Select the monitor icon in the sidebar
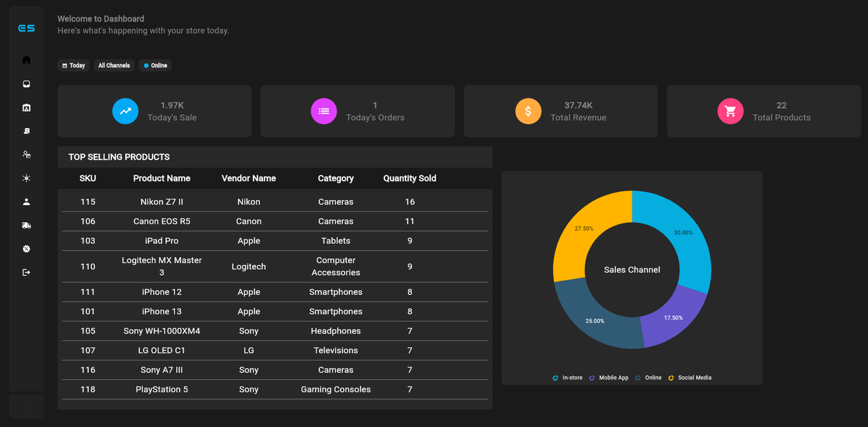 tap(26, 83)
